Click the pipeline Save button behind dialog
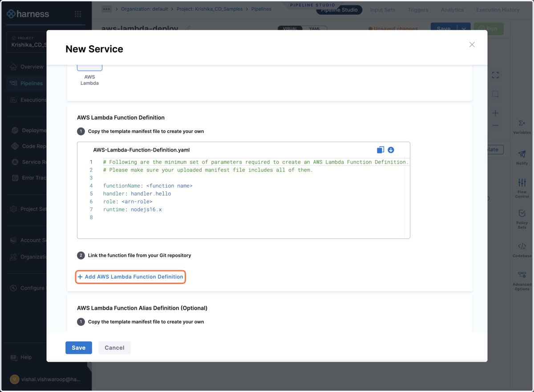 pyautogui.click(x=444, y=28)
